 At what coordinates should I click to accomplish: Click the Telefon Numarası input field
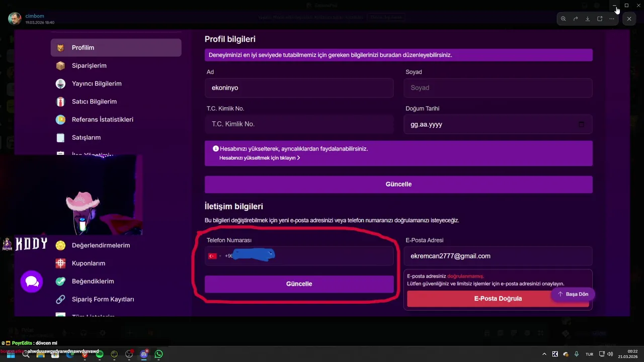[x=299, y=256]
